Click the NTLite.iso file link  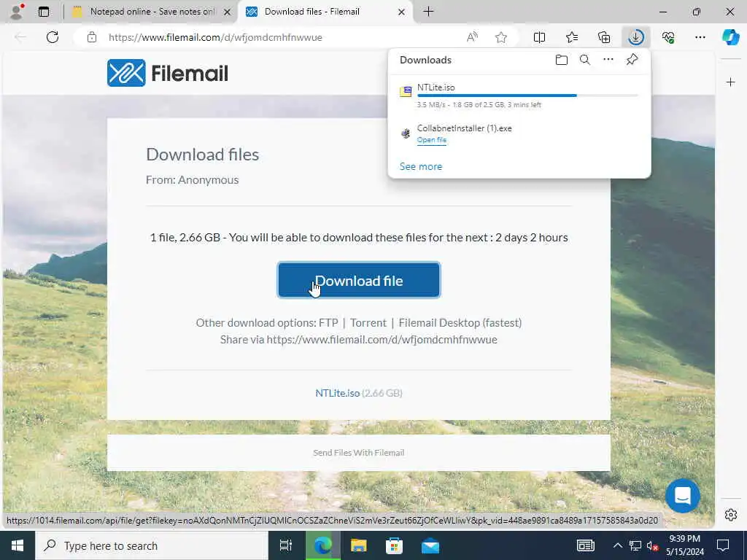[337, 393]
